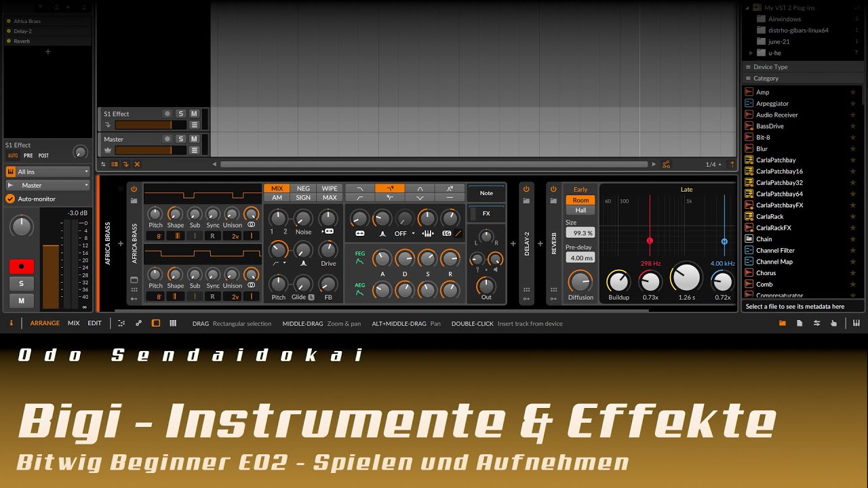Select WIPE oscillator blend mode
This screenshot has height=488, width=868.
[330, 188]
